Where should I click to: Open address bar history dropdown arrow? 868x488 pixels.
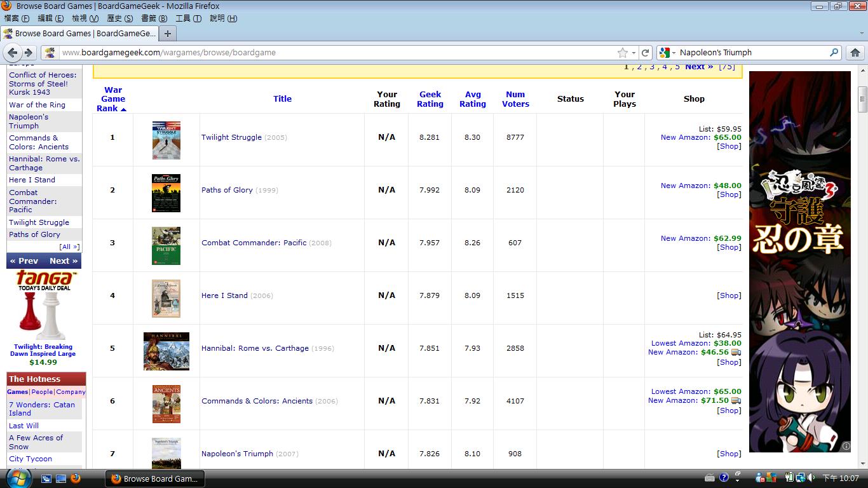[634, 53]
